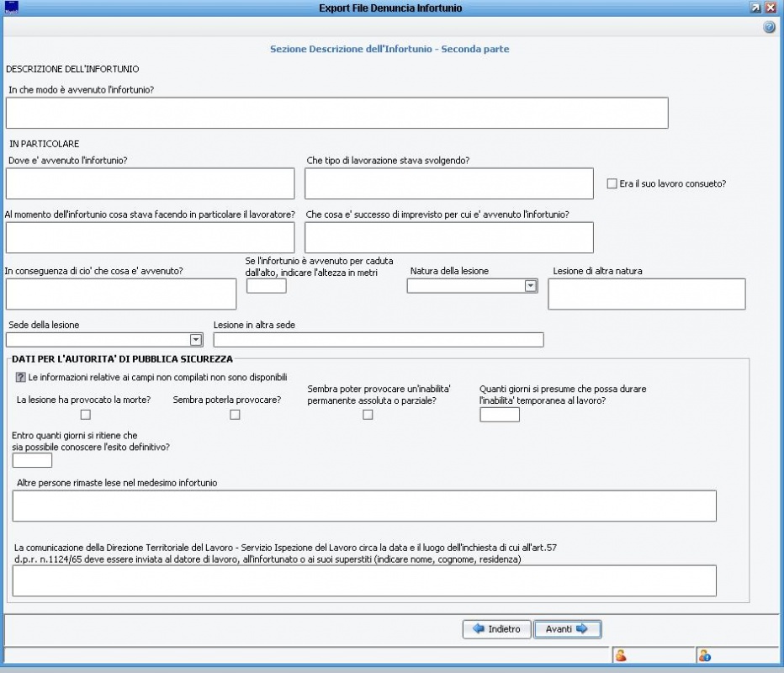Click the application icon in title bar
The height and width of the screenshot is (673, 784).
tap(12, 8)
